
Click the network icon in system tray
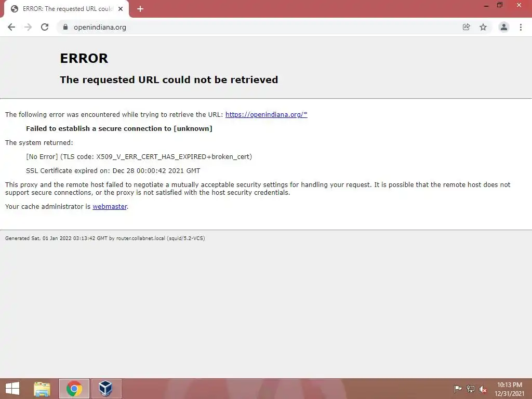click(471, 389)
